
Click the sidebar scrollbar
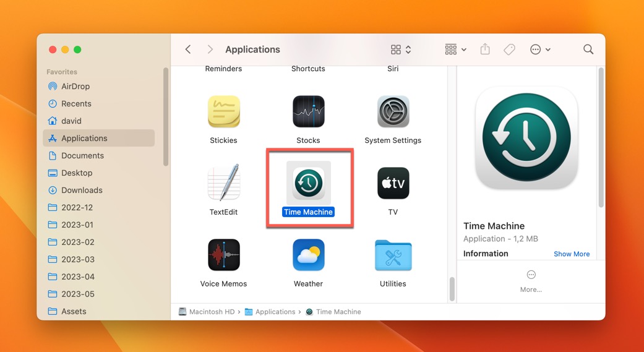click(x=166, y=117)
